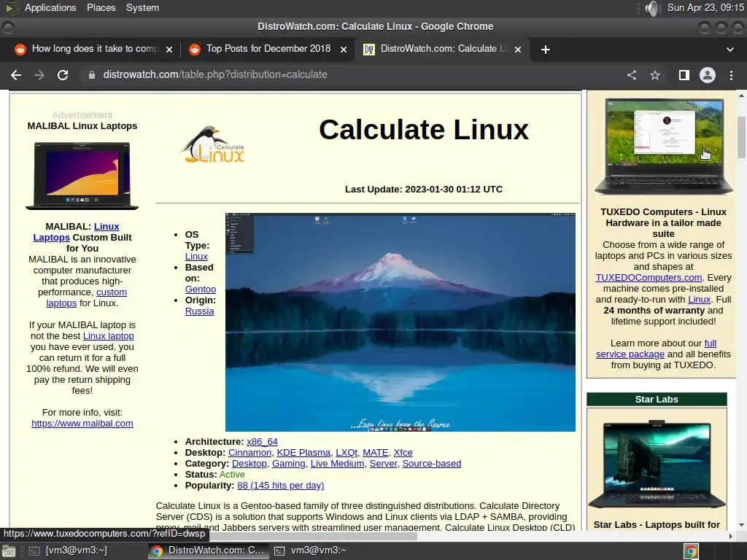Share this page via share icon
The width and height of the screenshot is (747, 560).
click(632, 75)
